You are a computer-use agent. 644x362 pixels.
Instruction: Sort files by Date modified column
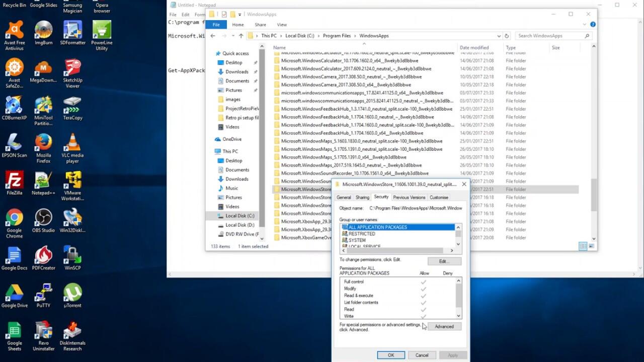[474, 48]
